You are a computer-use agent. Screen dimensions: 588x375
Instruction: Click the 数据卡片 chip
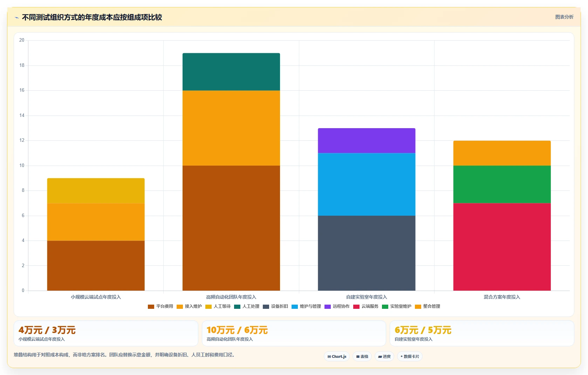point(410,356)
